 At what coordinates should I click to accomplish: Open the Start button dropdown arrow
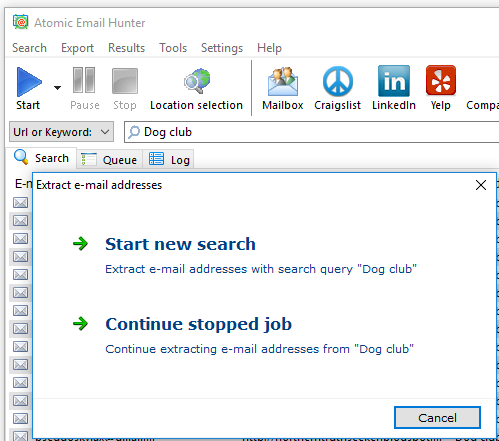pos(57,88)
